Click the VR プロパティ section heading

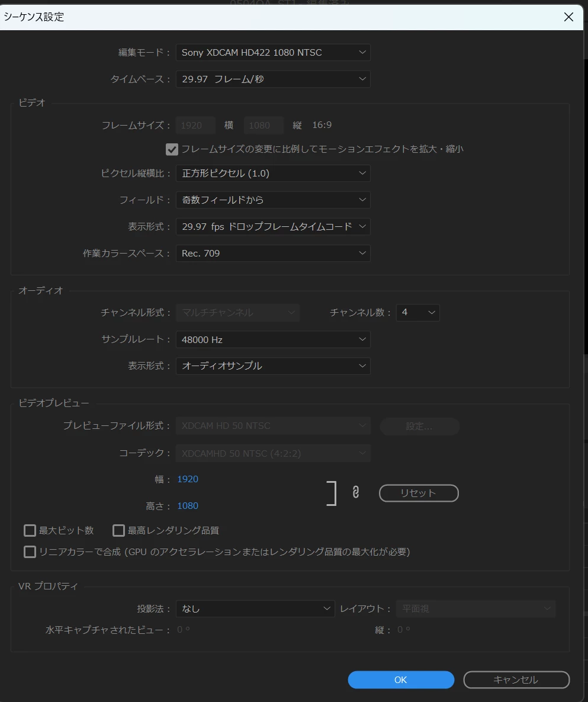(49, 586)
